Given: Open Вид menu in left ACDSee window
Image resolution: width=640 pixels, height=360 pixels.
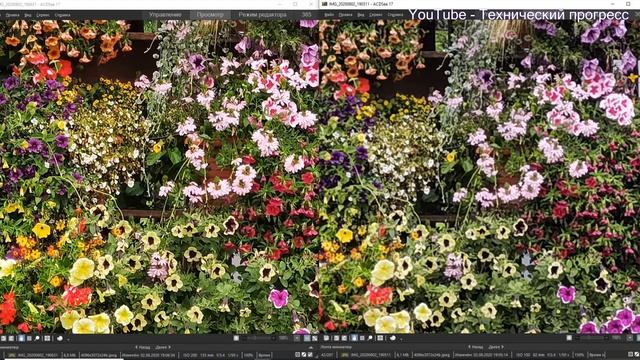Looking at the screenshot, I should pyautogui.click(x=28, y=15).
